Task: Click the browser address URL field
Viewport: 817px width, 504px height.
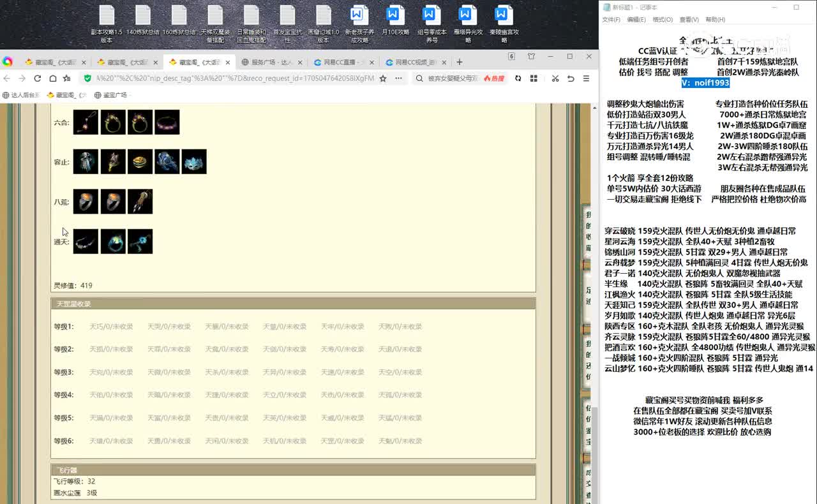Action: [x=235, y=78]
